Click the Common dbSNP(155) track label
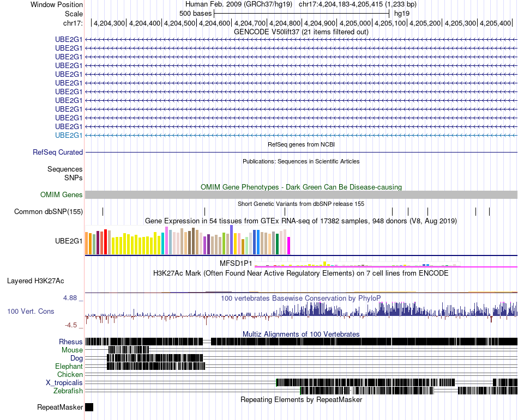 click(x=49, y=211)
